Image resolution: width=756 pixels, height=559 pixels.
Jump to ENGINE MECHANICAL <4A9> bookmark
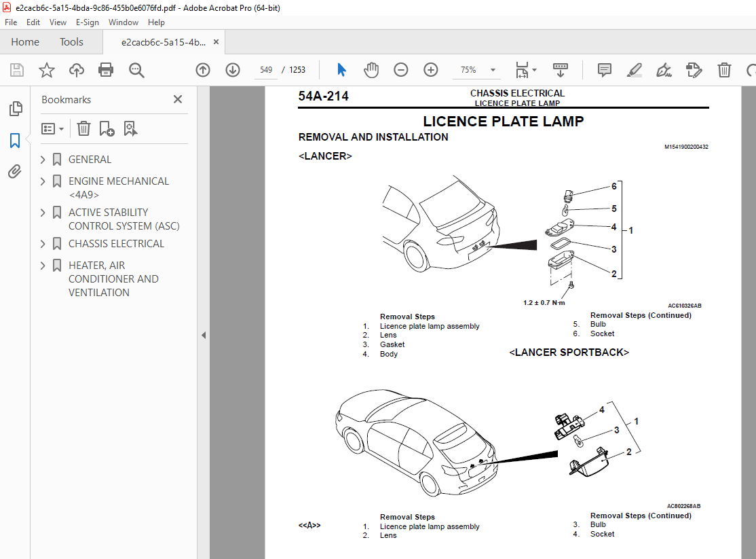[x=119, y=187]
